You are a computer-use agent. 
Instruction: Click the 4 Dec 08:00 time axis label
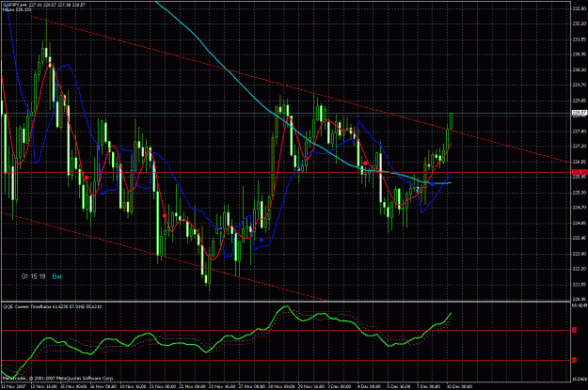pos(370,386)
